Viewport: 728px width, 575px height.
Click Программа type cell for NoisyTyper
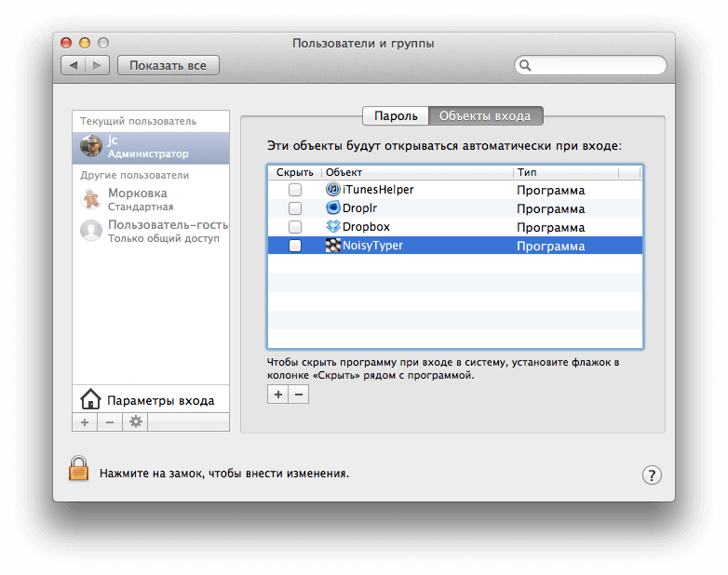click(x=550, y=246)
